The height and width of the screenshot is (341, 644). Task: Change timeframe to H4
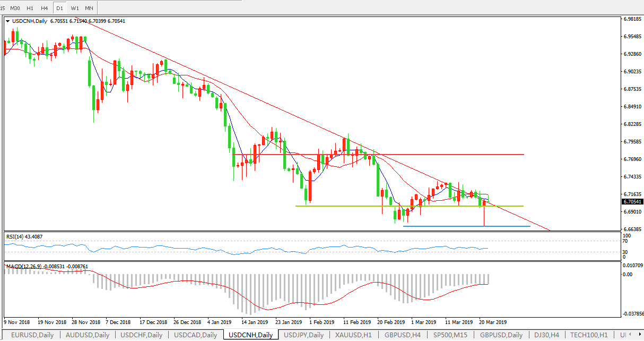(45, 8)
